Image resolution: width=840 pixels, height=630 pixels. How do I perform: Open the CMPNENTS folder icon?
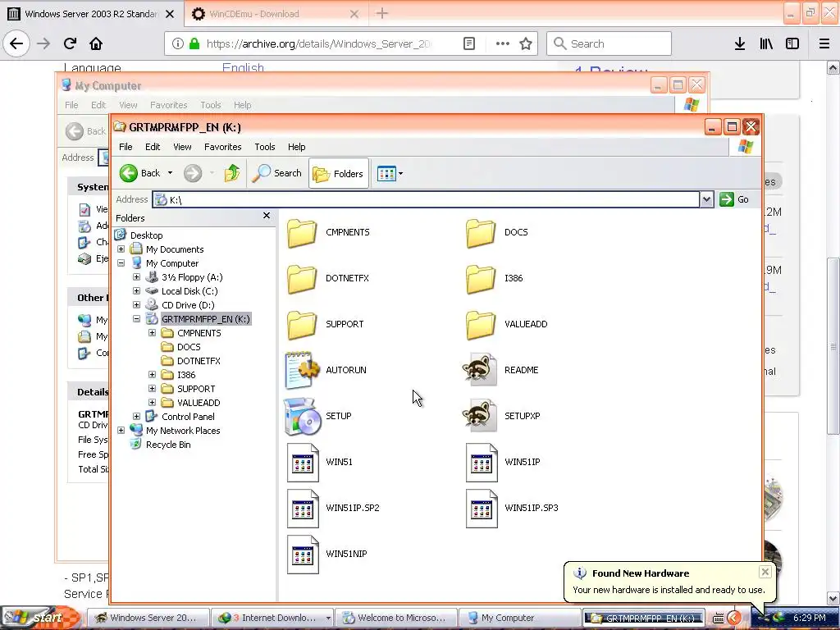[302, 233]
